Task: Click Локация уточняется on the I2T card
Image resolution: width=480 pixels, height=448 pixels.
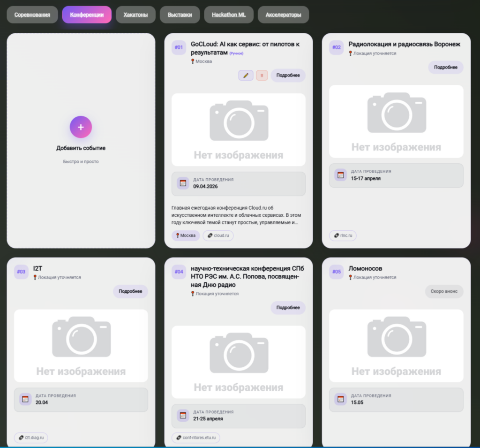Action: tap(57, 277)
